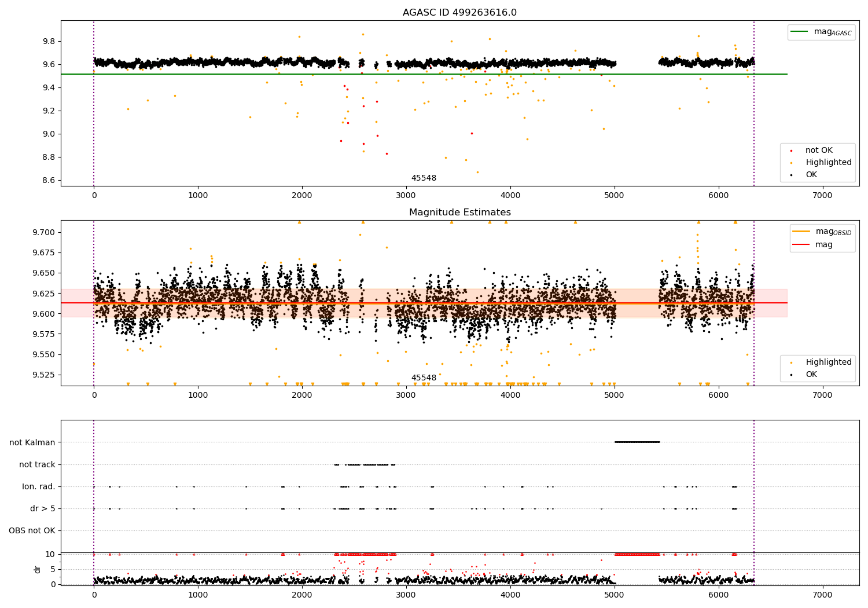The width and height of the screenshot is (868, 608).
Task: Click the 3000 x-axis tick of top plot
Action: [x=406, y=196]
